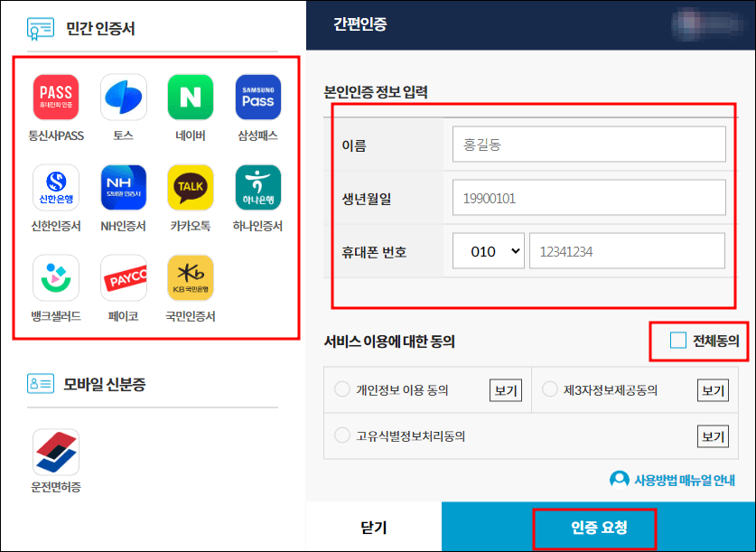Open the 사용방법 매뉴얼 안내 link
This screenshot has height=552, width=756.
pyautogui.click(x=684, y=480)
